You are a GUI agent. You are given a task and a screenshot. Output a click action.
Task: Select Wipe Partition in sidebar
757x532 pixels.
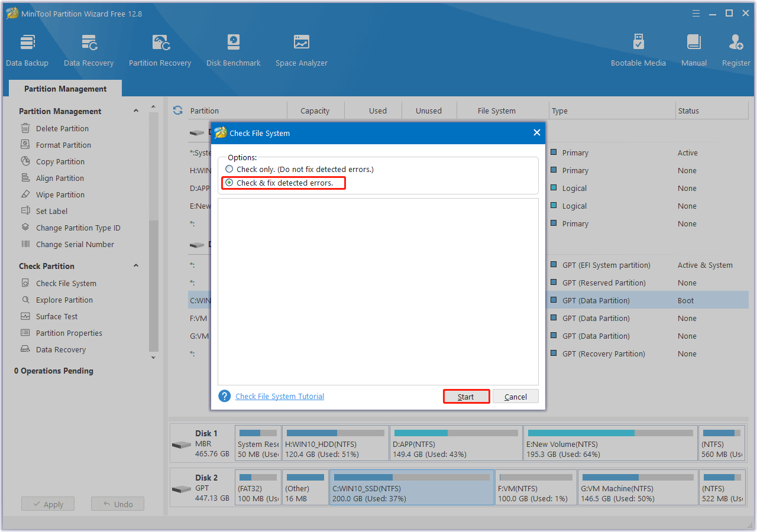(x=60, y=194)
